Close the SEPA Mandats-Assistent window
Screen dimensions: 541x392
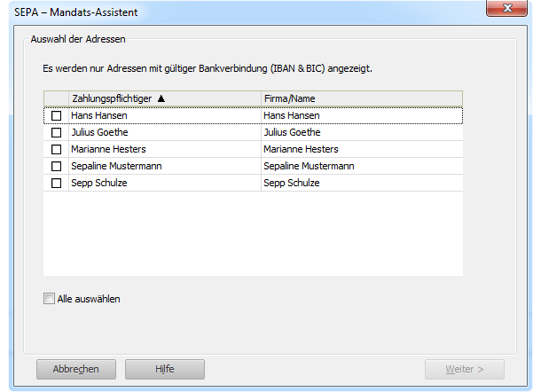coord(511,11)
